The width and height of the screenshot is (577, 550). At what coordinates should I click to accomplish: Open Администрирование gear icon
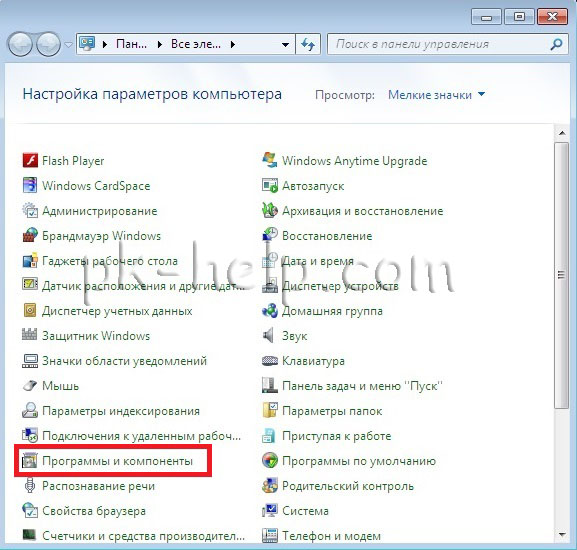coord(30,210)
